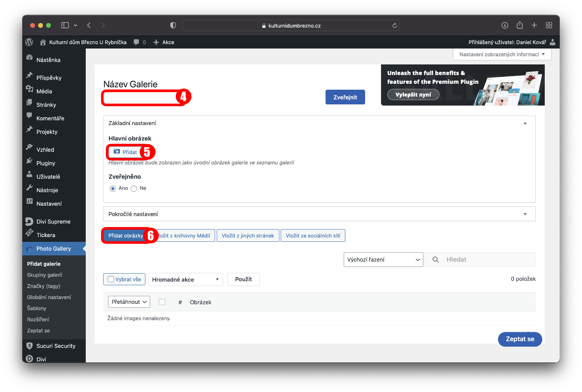This screenshot has height=392, width=582.
Task: Expand the Pokročilé nastavení section
Action: 525,214
